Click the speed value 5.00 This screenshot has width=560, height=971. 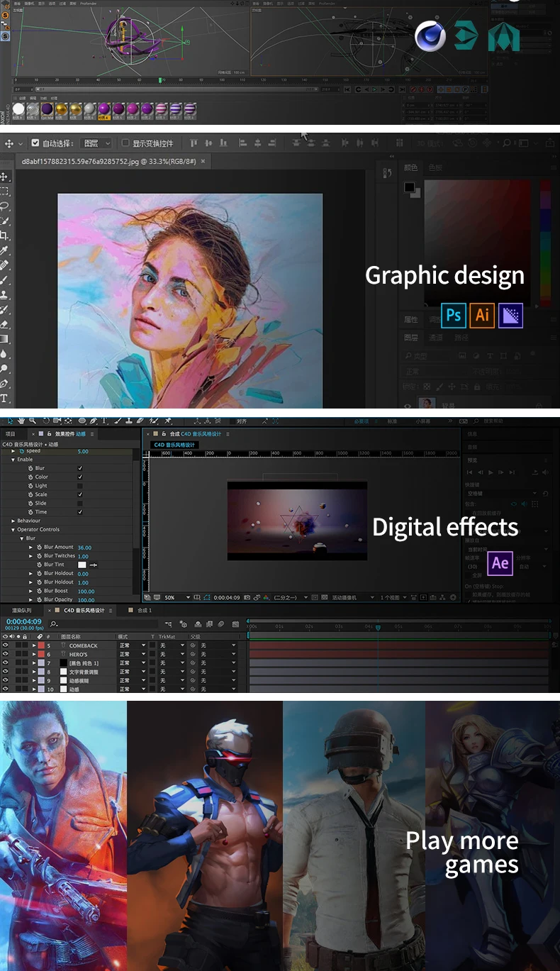click(x=83, y=451)
